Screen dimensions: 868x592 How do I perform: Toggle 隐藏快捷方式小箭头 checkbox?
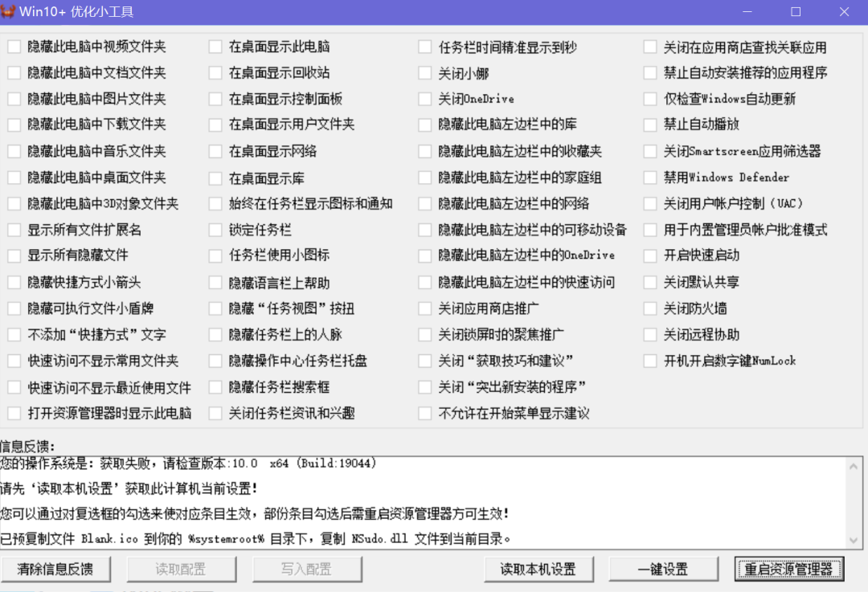click(14, 283)
